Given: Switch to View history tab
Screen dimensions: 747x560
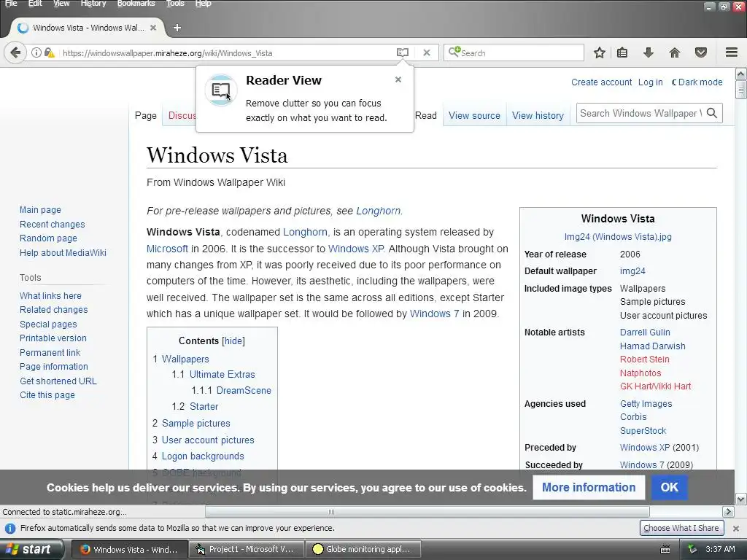Looking at the screenshot, I should pyautogui.click(x=538, y=116).
